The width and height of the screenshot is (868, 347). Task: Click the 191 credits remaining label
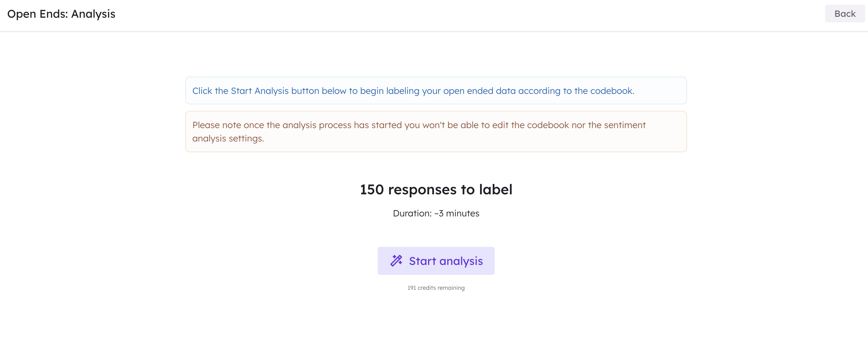(x=436, y=288)
